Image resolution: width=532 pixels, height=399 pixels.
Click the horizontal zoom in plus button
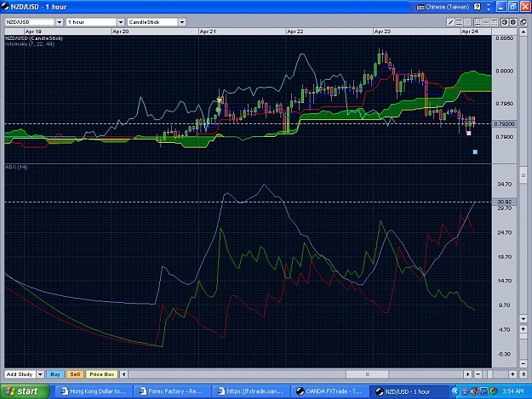512,374
